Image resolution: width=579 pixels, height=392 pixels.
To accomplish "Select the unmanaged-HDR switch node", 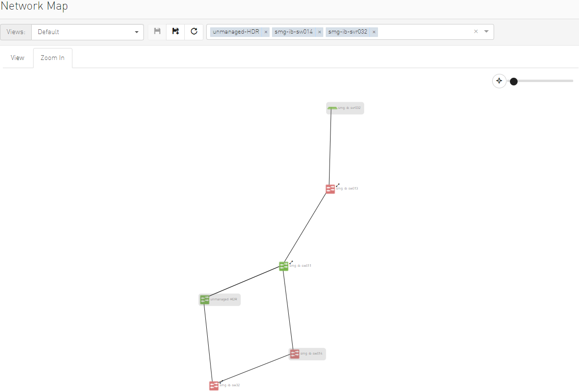I will click(205, 299).
